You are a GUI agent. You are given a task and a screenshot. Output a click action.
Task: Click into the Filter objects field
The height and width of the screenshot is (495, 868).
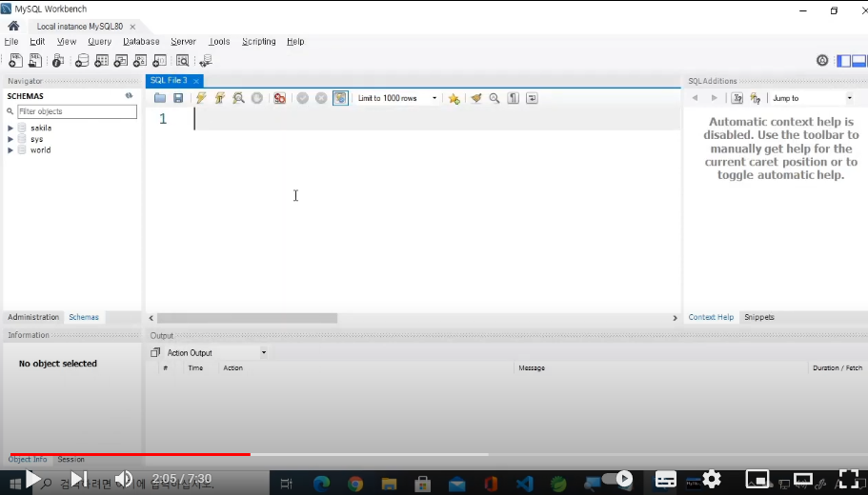coord(77,111)
